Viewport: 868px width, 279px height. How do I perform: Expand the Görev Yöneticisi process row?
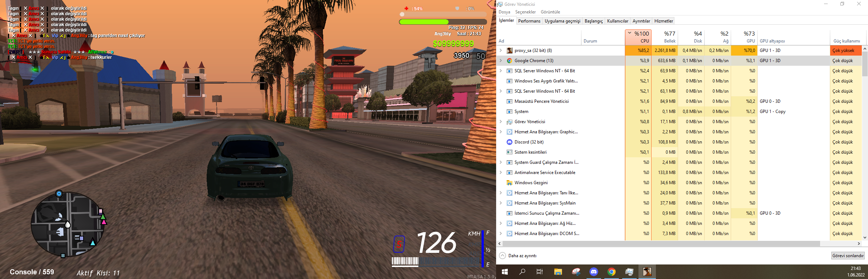coord(501,122)
